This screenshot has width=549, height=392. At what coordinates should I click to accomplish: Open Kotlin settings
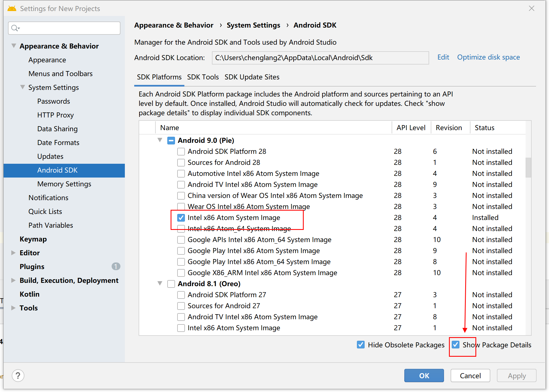click(29, 294)
